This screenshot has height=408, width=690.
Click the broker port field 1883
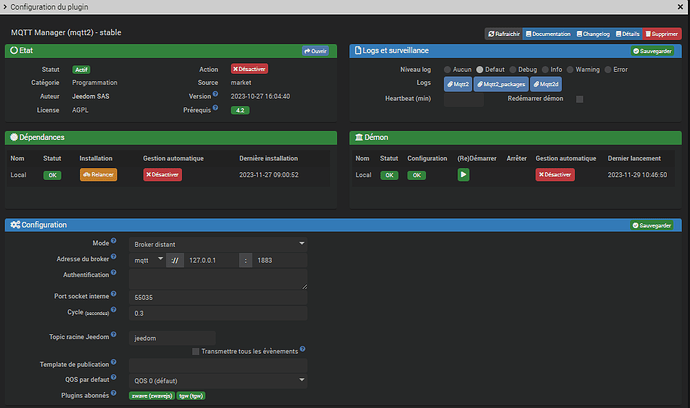tap(279, 260)
